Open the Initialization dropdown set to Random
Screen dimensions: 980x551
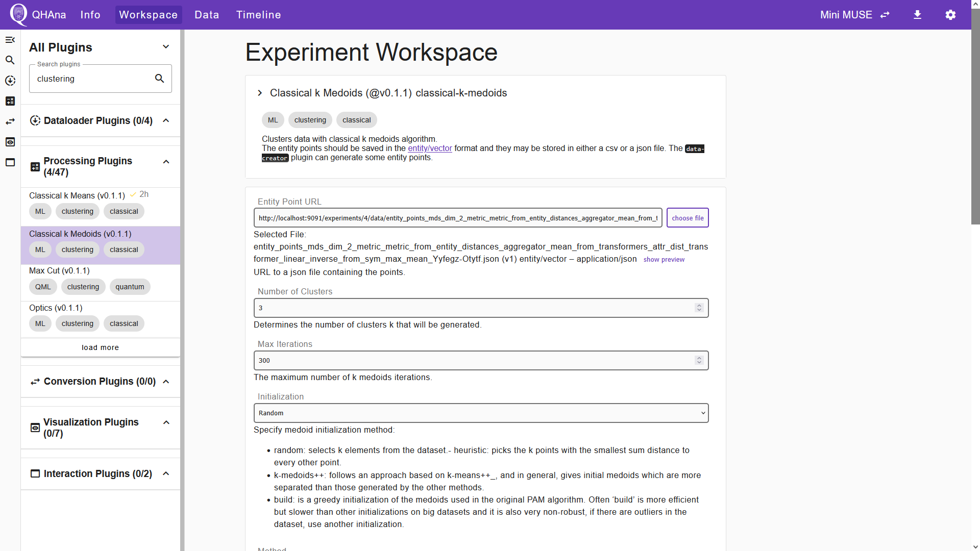pyautogui.click(x=481, y=413)
